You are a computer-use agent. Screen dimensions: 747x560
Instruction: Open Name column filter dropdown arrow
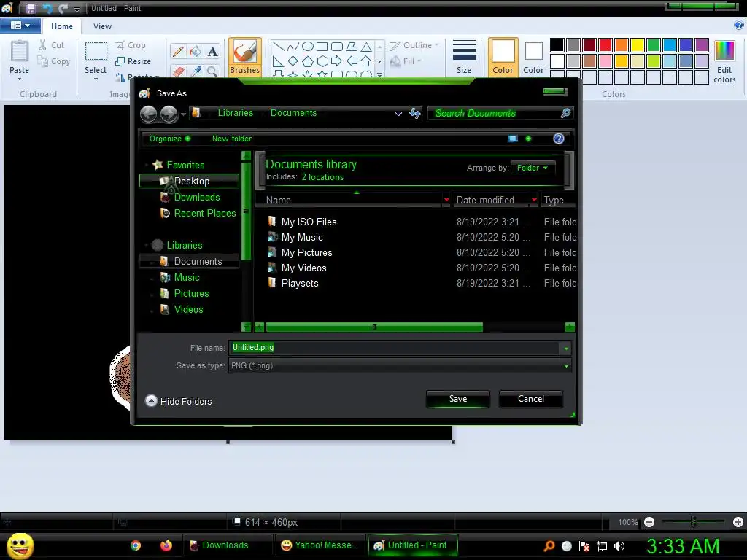[446, 200]
